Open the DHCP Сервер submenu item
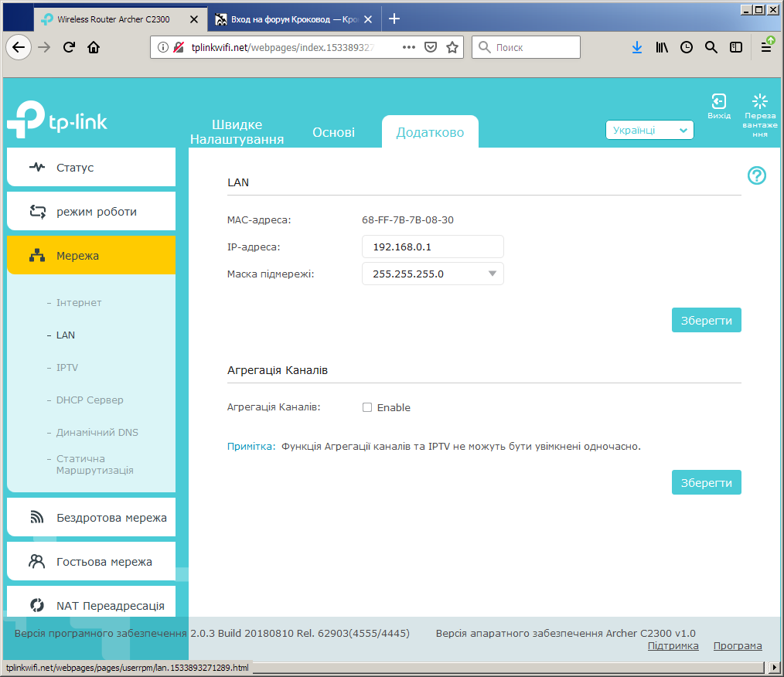 coord(90,400)
